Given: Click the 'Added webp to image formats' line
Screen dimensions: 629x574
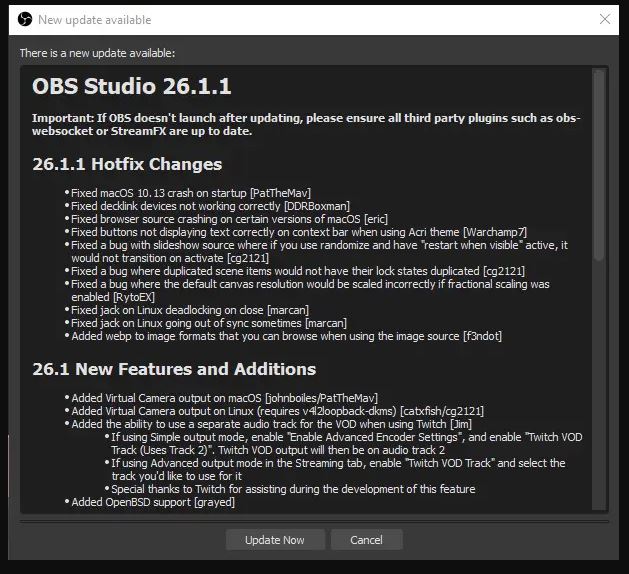Looking at the screenshot, I should pyautogui.click(x=286, y=336).
